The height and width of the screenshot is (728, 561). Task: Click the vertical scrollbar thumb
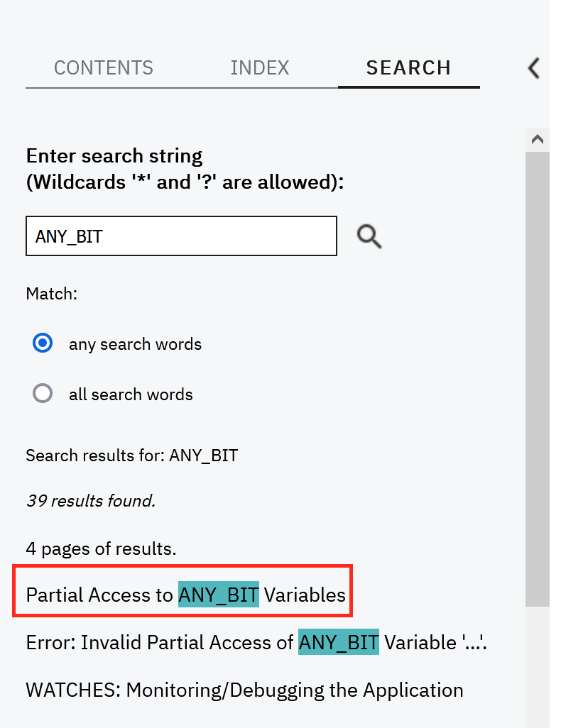coord(538,378)
